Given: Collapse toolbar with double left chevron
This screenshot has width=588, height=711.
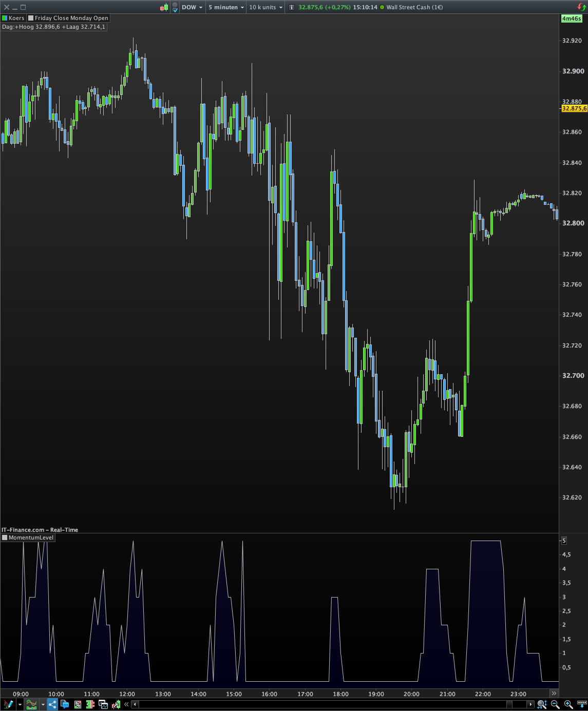Looking at the screenshot, I should (126, 704).
